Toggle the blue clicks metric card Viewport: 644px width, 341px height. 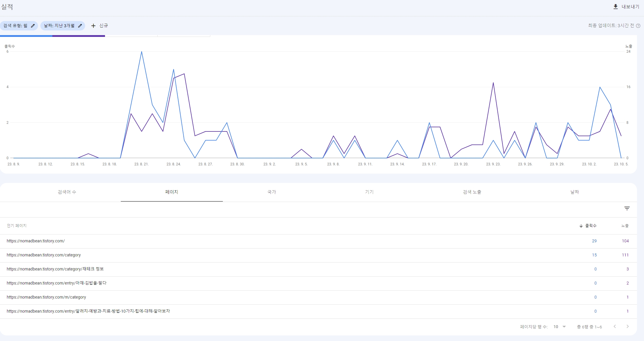tap(26, 36)
